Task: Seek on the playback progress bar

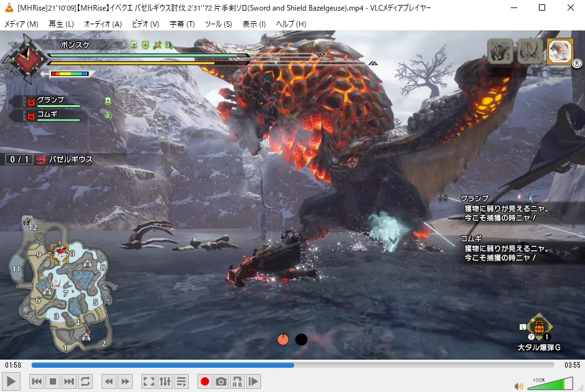Action: (293, 365)
